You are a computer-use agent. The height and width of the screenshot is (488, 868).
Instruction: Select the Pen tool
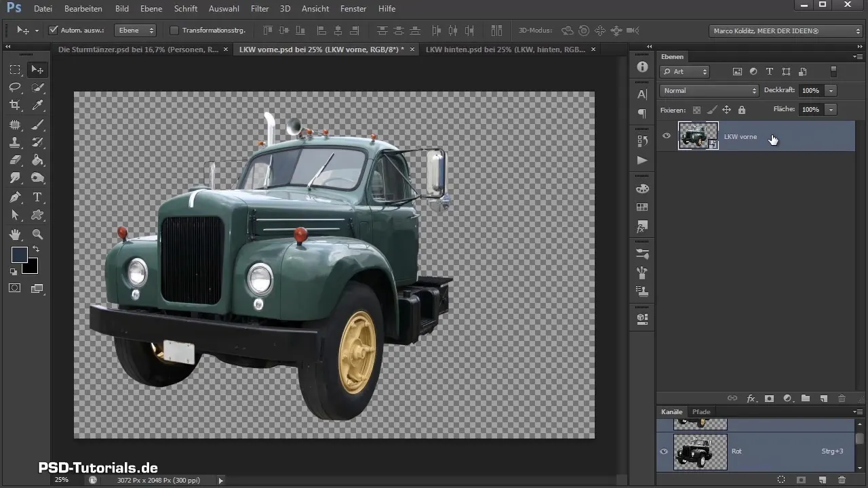tap(15, 198)
